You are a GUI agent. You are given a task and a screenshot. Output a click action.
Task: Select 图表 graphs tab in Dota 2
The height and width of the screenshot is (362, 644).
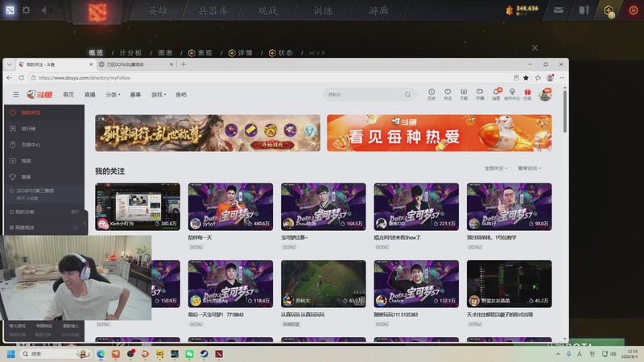coord(165,53)
